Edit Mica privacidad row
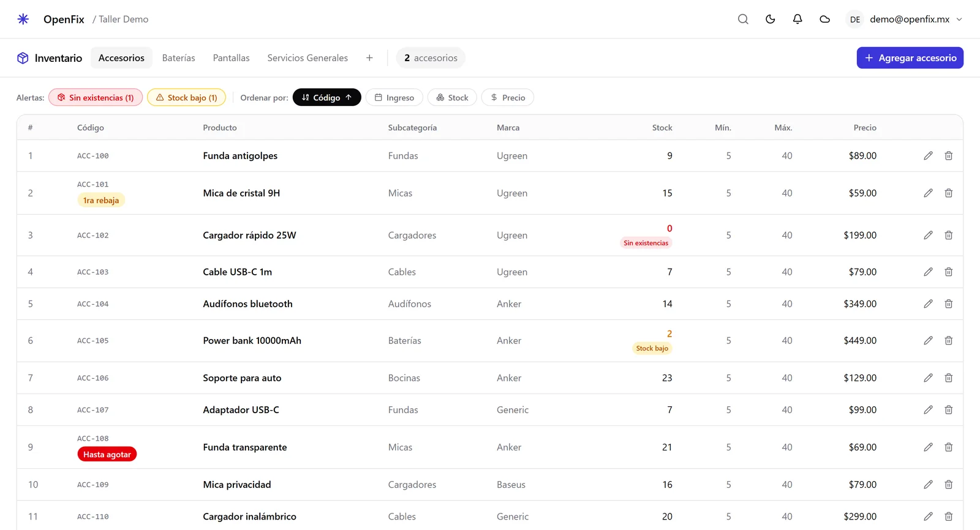Screen dimensions: 980x530 tap(929, 484)
